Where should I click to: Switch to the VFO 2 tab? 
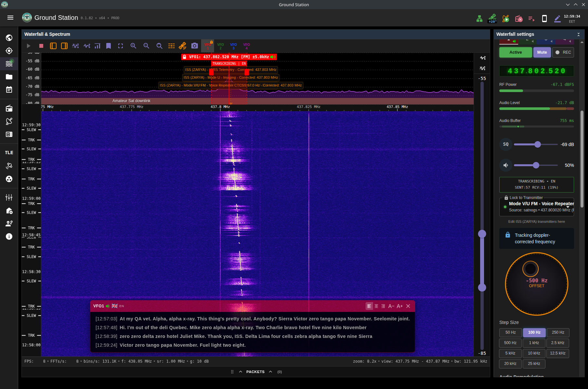point(221,46)
